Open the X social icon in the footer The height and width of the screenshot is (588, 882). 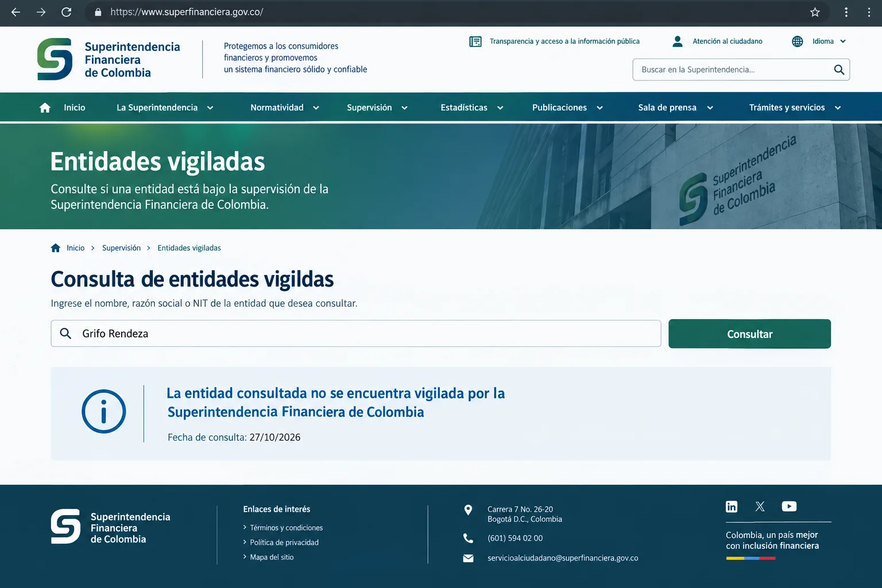click(760, 506)
